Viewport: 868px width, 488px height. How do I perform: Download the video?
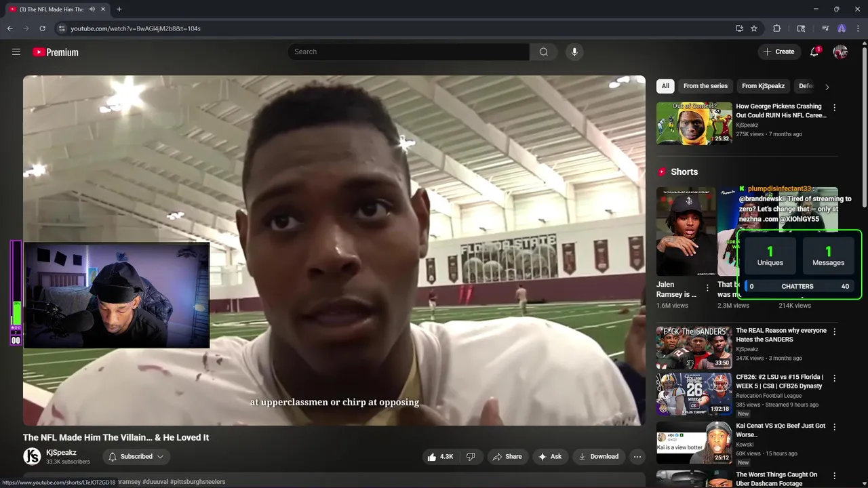click(598, 457)
